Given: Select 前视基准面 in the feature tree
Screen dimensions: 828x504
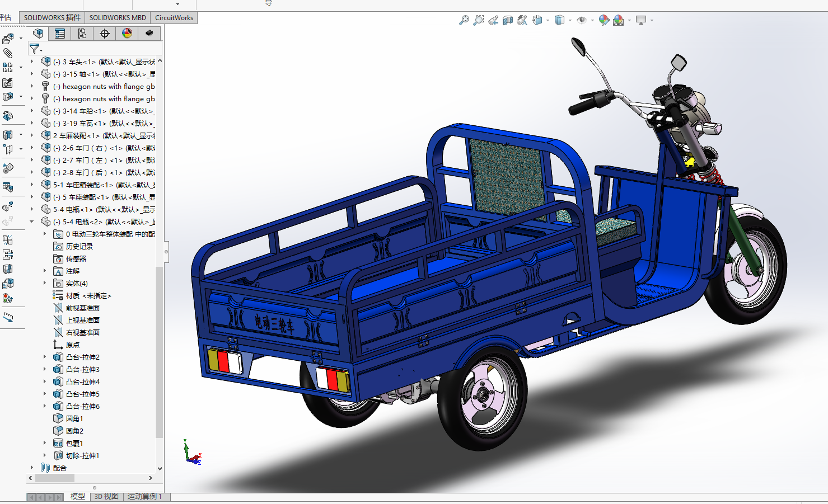Looking at the screenshot, I should [83, 308].
